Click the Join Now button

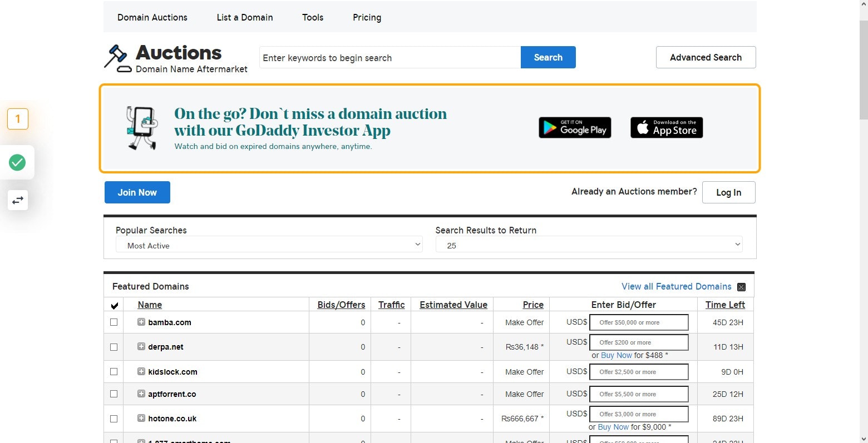[137, 192]
